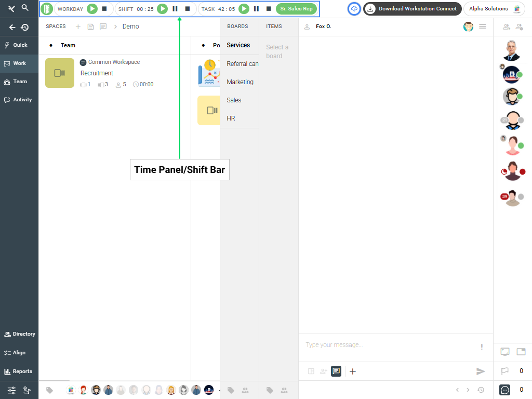
Task: Open Reports in the left sidebar
Action: coord(19,371)
